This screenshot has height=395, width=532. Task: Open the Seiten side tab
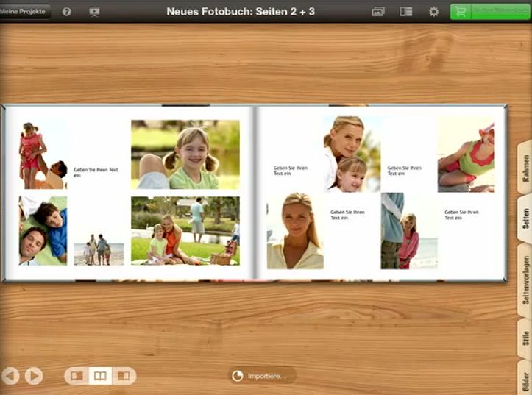coord(525,222)
